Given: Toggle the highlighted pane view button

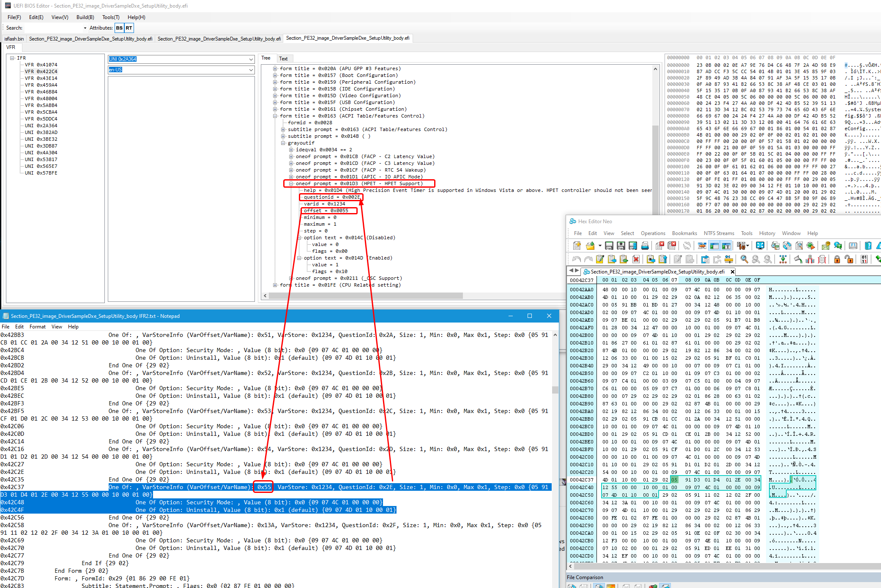Looking at the screenshot, I should point(714,246).
